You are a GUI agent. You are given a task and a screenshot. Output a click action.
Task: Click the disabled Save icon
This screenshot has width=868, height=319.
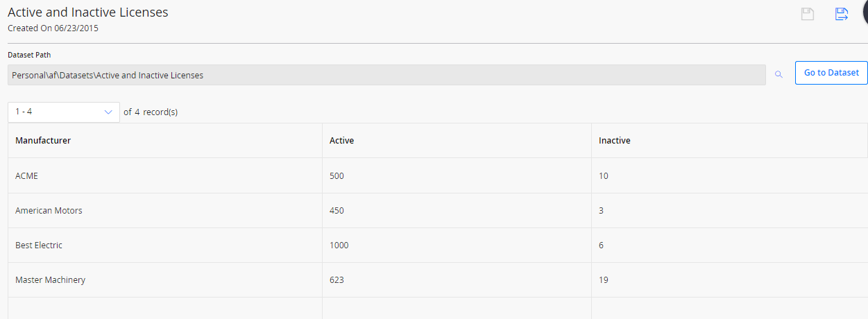point(808,15)
